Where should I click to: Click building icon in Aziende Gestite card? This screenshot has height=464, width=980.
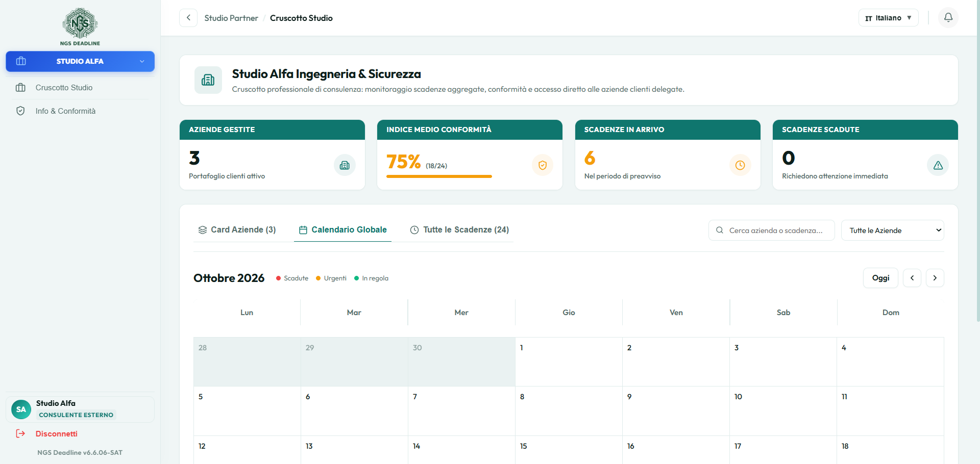(345, 165)
